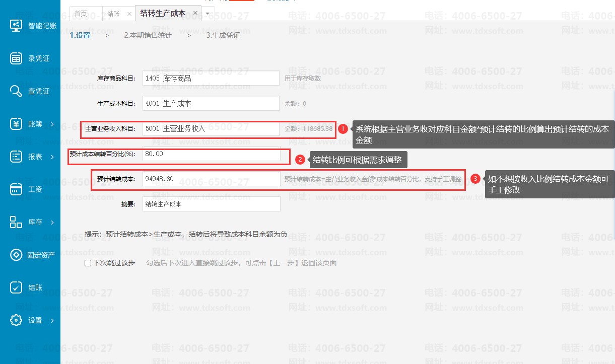615x364 pixels.
Task: Open 查凭证 magnifier icon
Action: [16, 91]
